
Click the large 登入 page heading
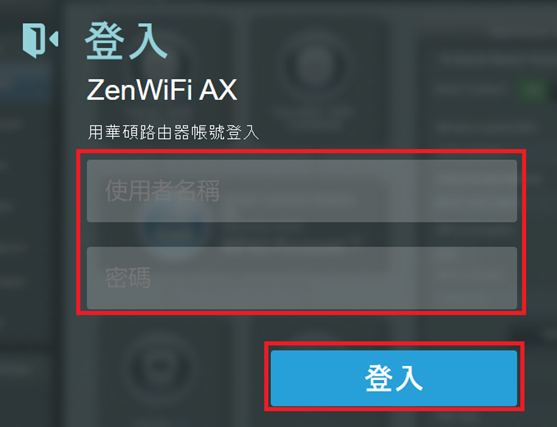click(126, 41)
